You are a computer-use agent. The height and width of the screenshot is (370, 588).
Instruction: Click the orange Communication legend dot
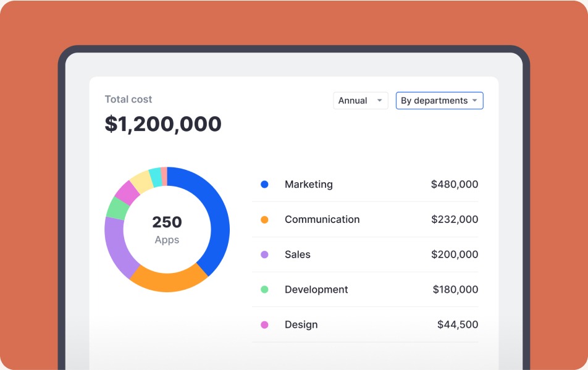(x=264, y=219)
